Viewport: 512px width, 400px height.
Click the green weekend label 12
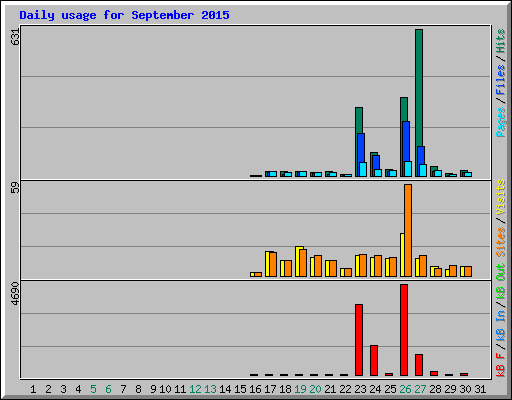click(195, 389)
